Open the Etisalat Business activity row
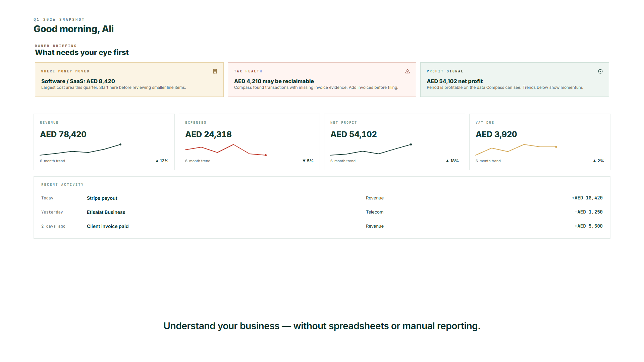 [x=322, y=212]
